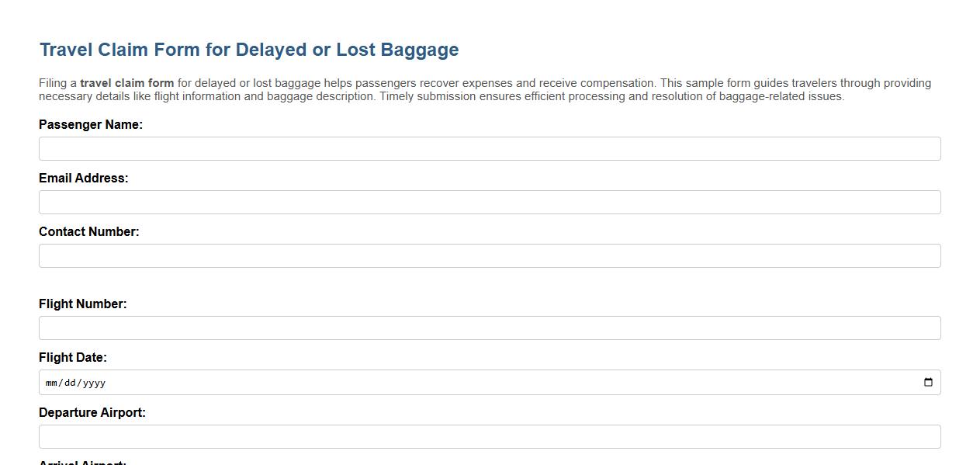The image size is (980, 465).
Task: Click the Flight Number input field
Action: pyautogui.click(x=489, y=328)
